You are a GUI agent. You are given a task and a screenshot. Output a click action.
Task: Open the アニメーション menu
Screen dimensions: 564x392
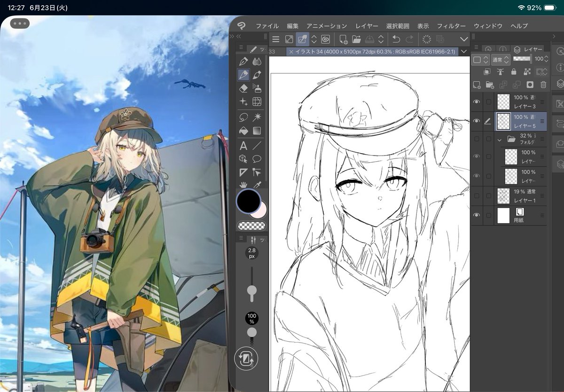point(327,26)
